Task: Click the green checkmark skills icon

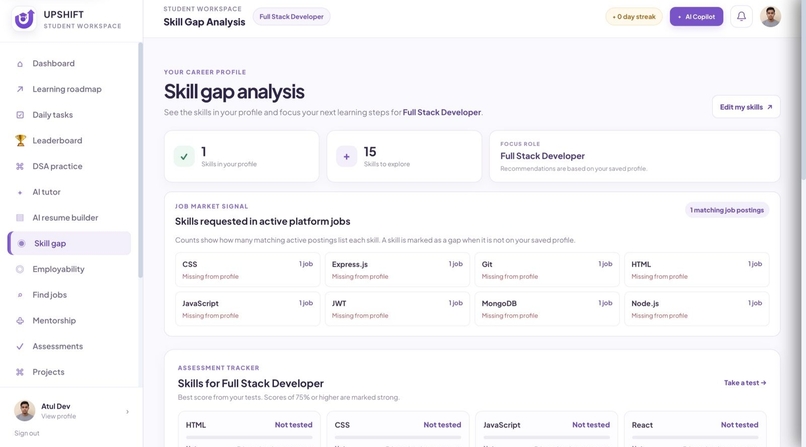Action: [184, 157]
